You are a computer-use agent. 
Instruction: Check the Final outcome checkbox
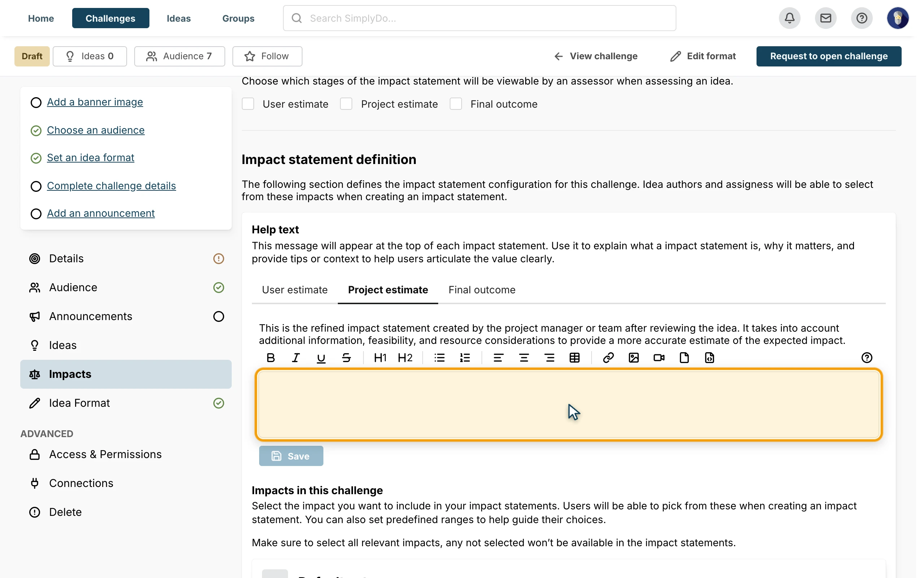click(x=456, y=104)
